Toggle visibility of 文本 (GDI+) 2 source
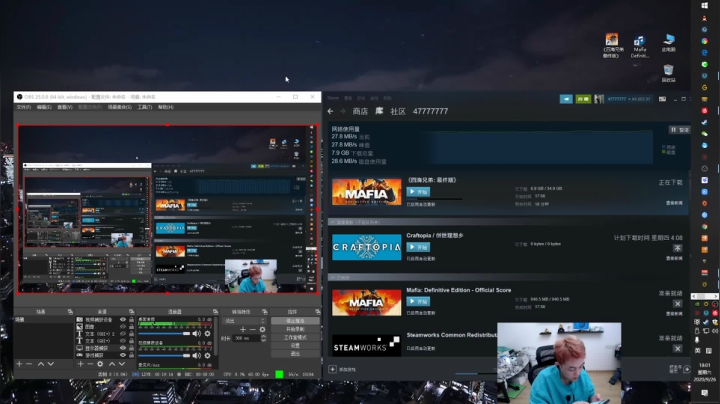Viewport: 720px width, 404px height. [x=123, y=334]
